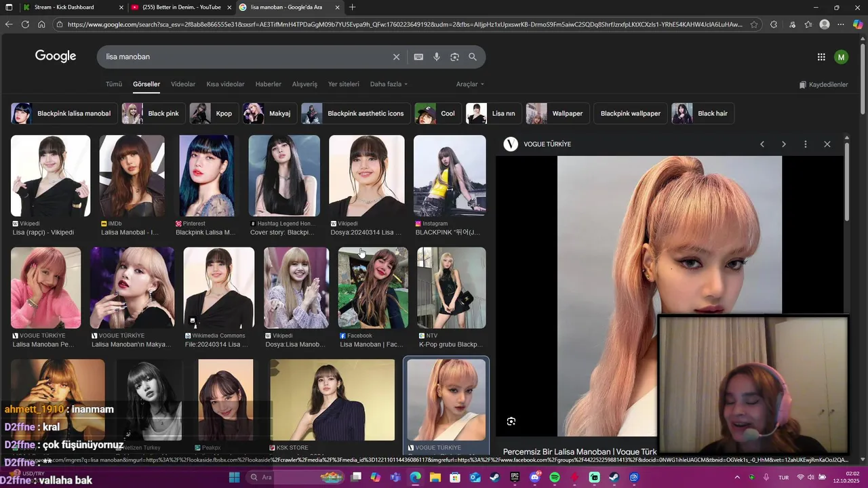
Task: Show hidden system tray icons
Action: (737, 477)
